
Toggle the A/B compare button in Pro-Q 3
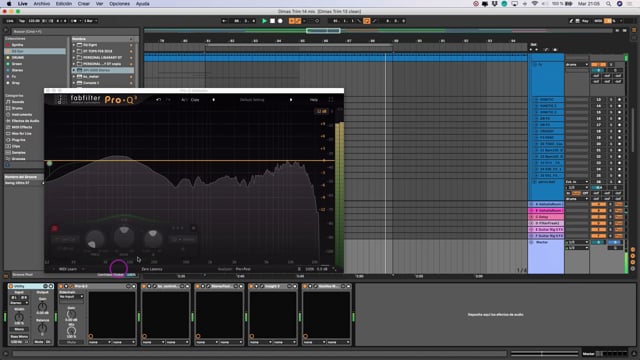tap(184, 100)
